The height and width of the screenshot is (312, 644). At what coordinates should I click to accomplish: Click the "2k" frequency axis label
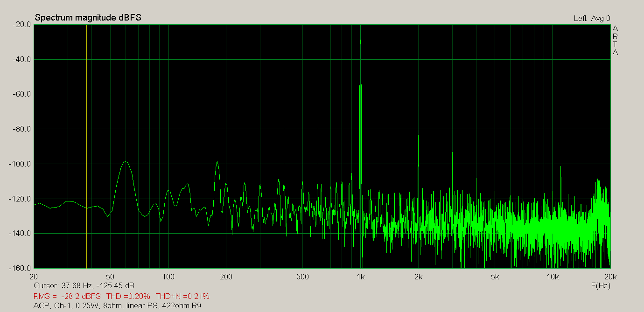pyautogui.click(x=418, y=277)
